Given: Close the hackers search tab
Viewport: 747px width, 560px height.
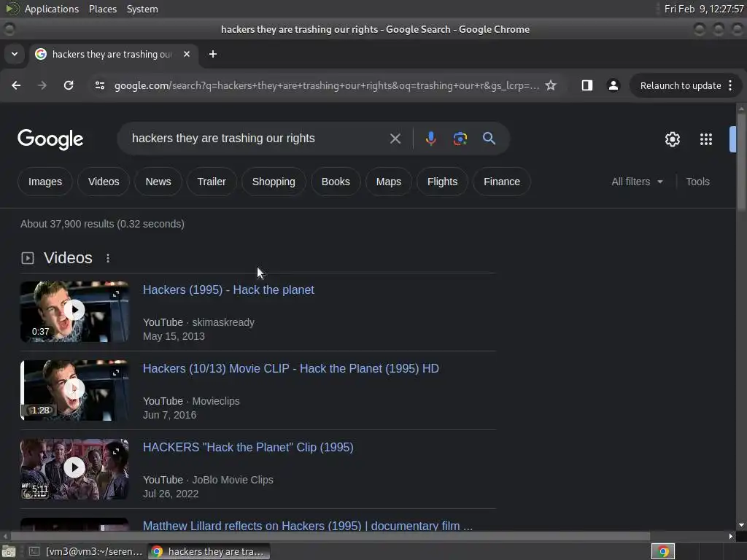Looking at the screenshot, I should 187,54.
